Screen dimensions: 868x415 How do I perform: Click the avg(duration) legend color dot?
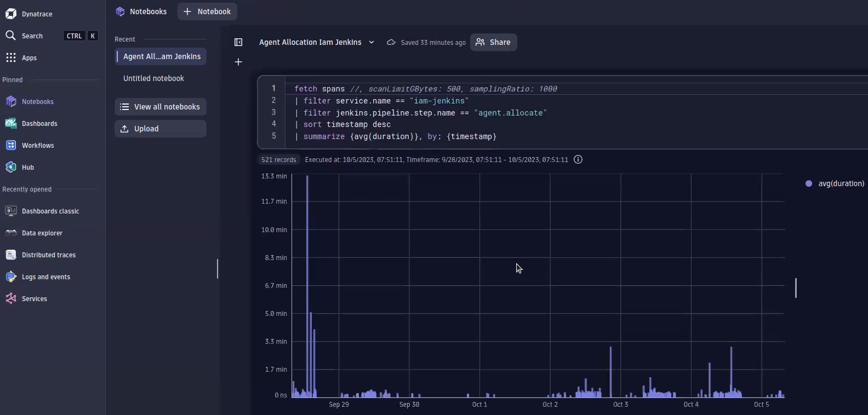[809, 183]
